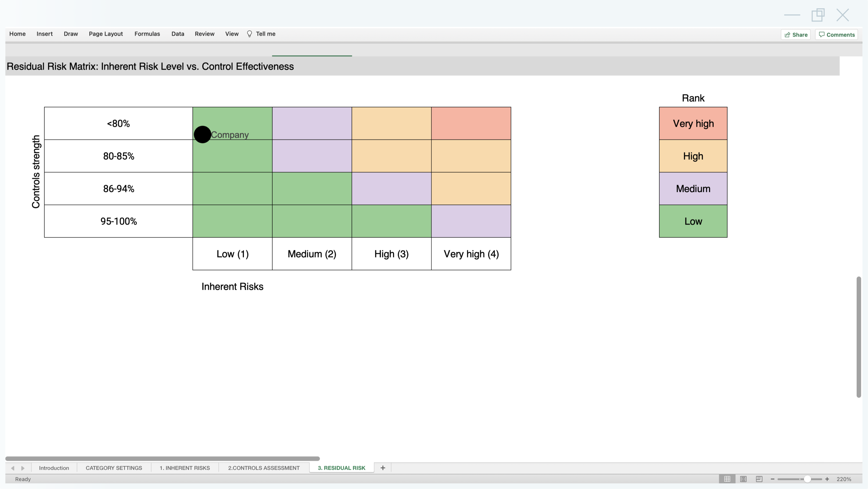Click the Company marker on matrix
This screenshot has height=489, width=868.
coord(202,134)
